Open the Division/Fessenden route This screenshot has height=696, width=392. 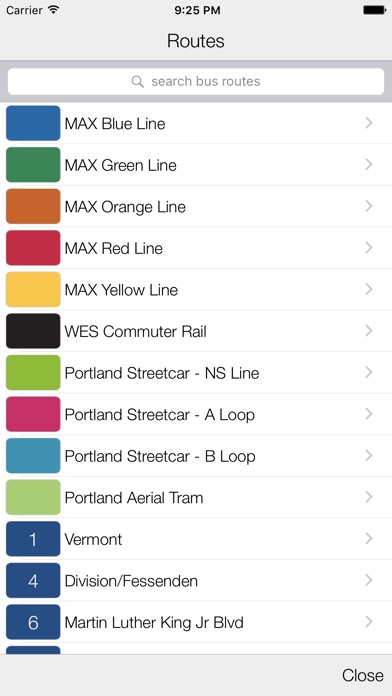[196, 581]
